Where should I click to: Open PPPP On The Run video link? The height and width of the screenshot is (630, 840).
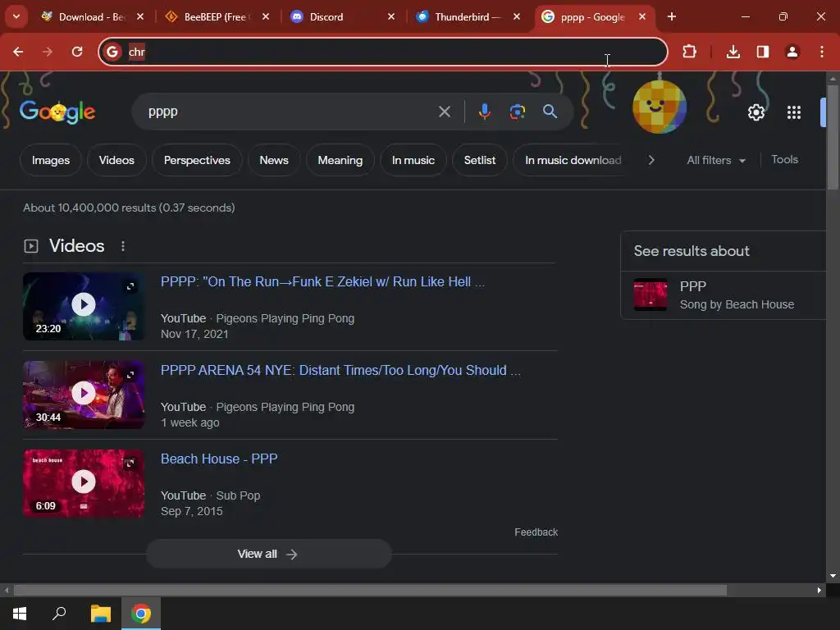click(x=322, y=282)
